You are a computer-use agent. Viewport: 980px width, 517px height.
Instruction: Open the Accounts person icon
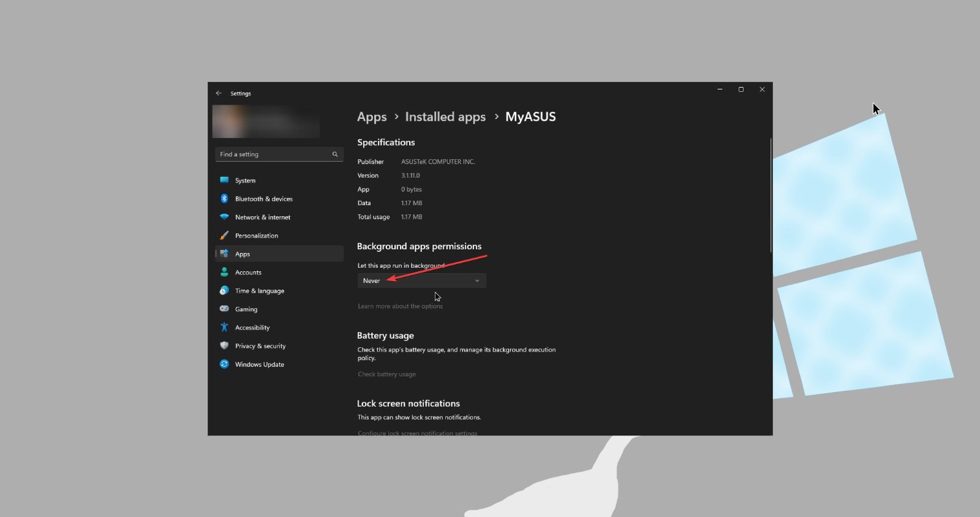pyautogui.click(x=224, y=272)
